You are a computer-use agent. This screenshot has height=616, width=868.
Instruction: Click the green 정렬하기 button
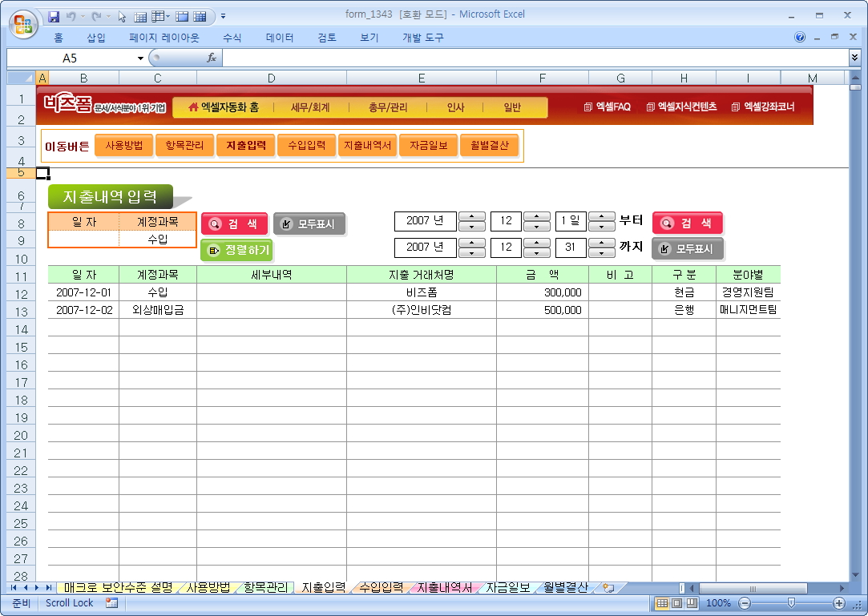click(x=237, y=250)
